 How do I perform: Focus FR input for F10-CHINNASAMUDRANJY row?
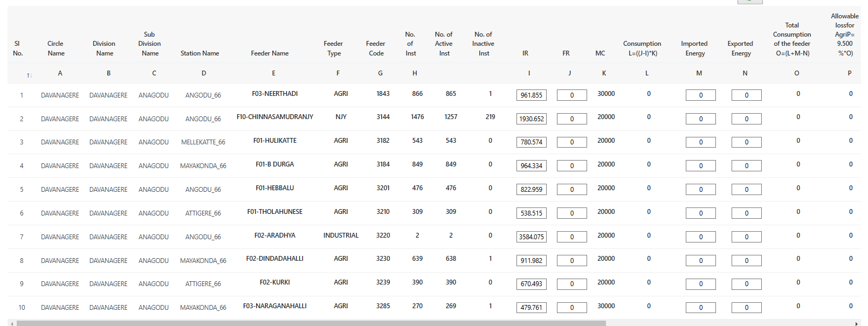[x=571, y=119]
